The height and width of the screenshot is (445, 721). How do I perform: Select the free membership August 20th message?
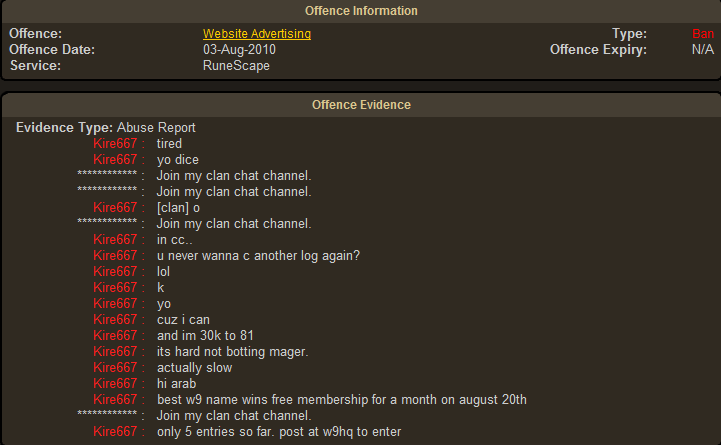[x=341, y=400]
